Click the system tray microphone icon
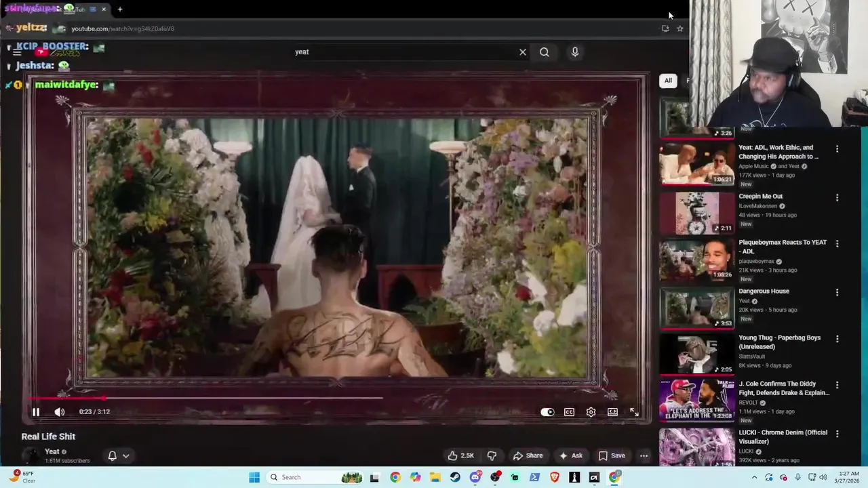Screen dimensions: 868x488 [797, 477]
